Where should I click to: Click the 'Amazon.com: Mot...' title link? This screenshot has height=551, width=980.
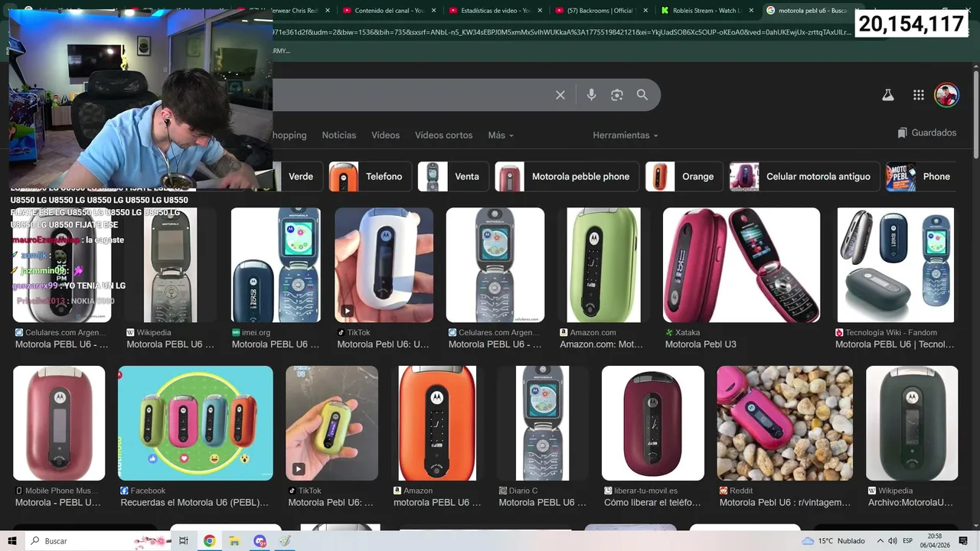coord(601,344)
